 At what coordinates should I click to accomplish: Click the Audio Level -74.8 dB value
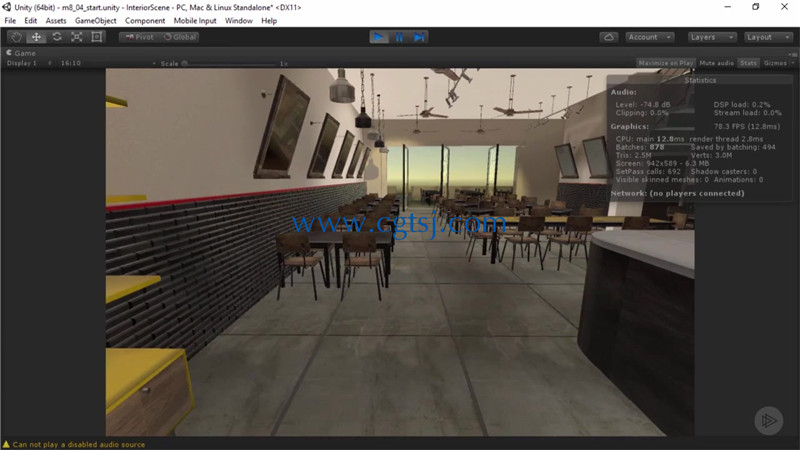pos(643,105)
